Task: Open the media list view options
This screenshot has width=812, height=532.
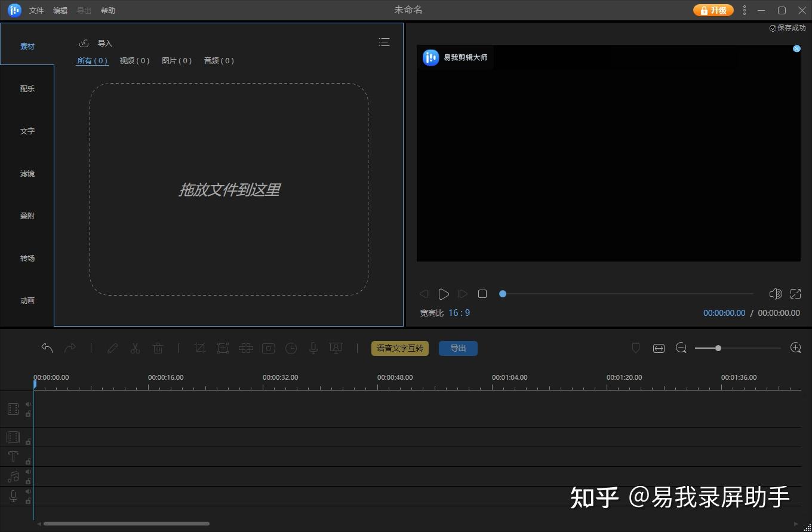Action: pyautogui.click(x=384, y=42)
